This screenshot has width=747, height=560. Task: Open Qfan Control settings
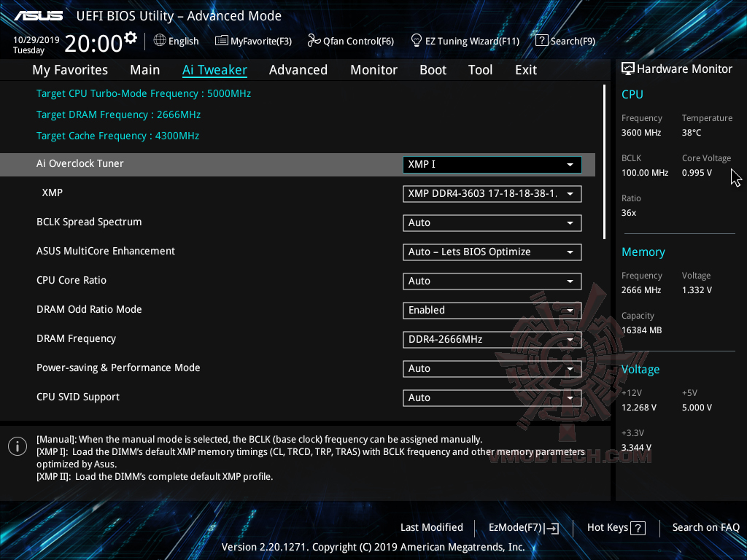(x=350, y=41)
